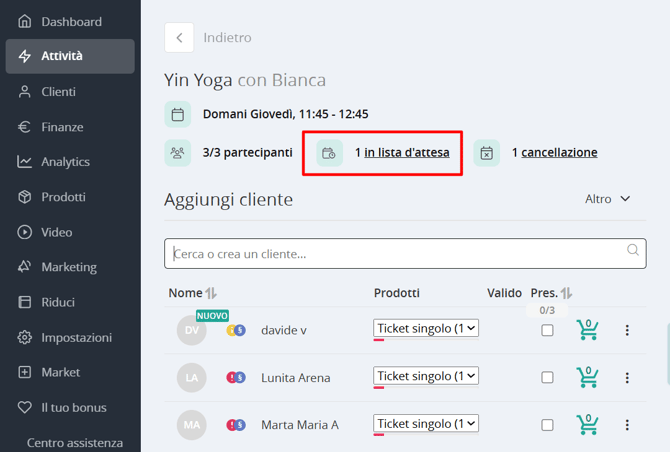670x452 pixels.
Task: Check attendance box for Marta Maria A
Action: [547, 425]
